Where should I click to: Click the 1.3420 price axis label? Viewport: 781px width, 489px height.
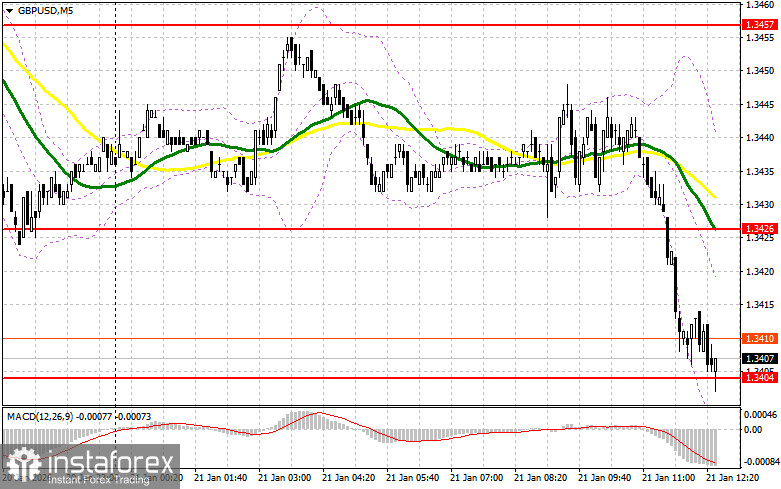point(760,272)
